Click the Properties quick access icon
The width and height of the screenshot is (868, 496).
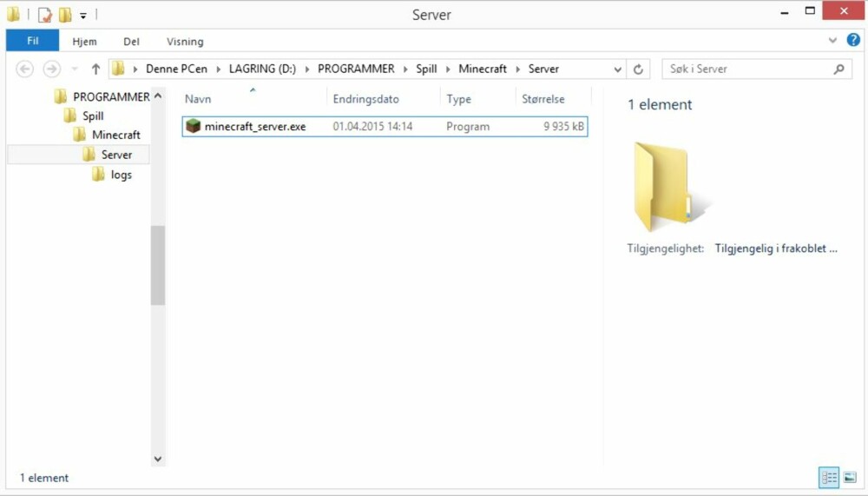44,15
